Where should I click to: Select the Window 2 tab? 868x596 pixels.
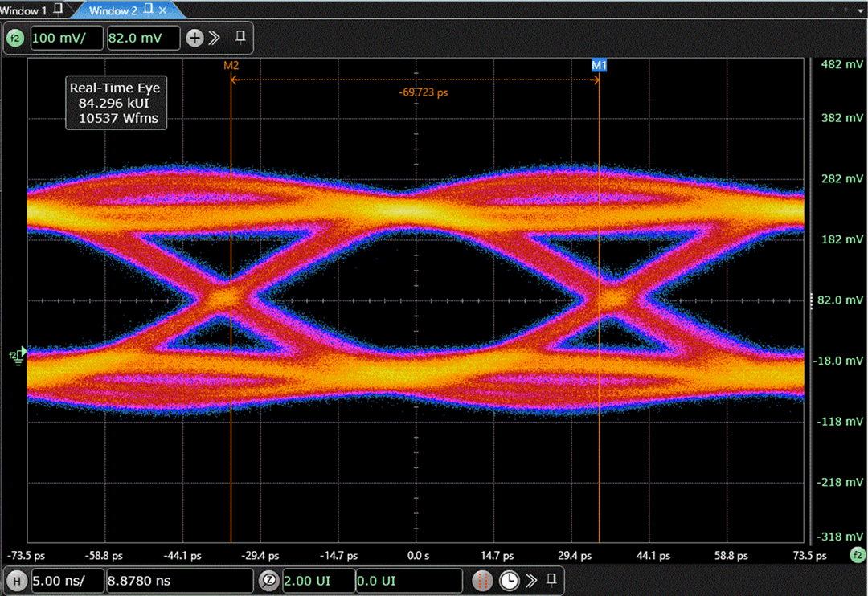pos(113,10)
